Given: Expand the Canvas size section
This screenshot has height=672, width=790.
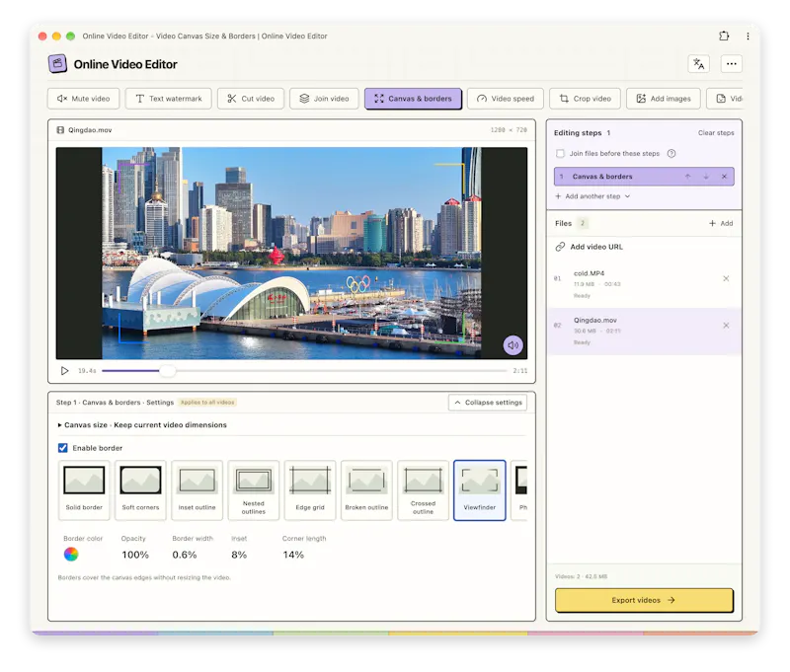Looking at the screenshot, I should (142, 425).
